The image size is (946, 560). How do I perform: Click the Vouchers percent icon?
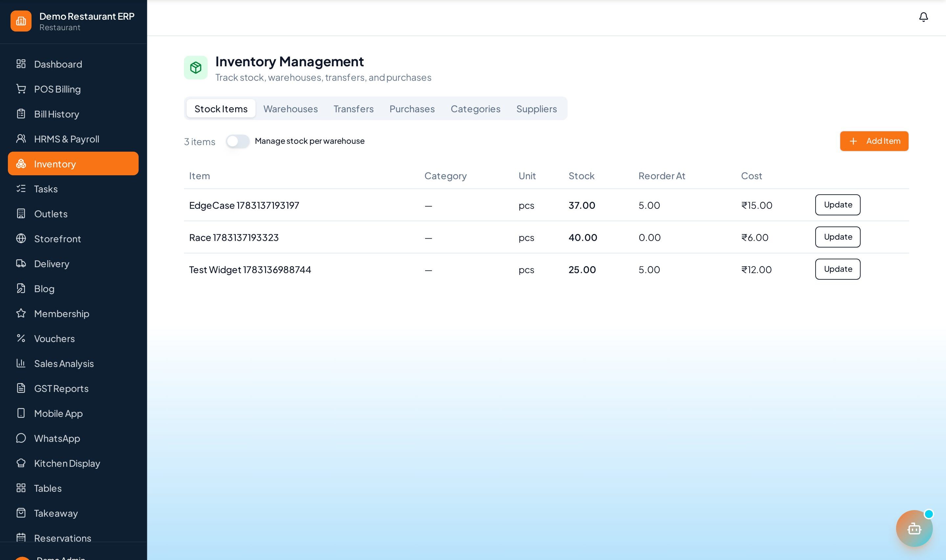[21, 338]
